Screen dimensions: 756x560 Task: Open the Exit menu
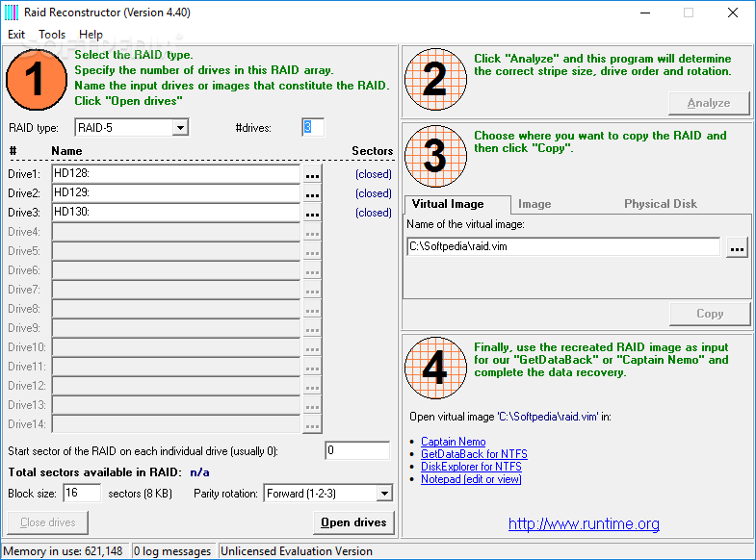click(16, 35)
